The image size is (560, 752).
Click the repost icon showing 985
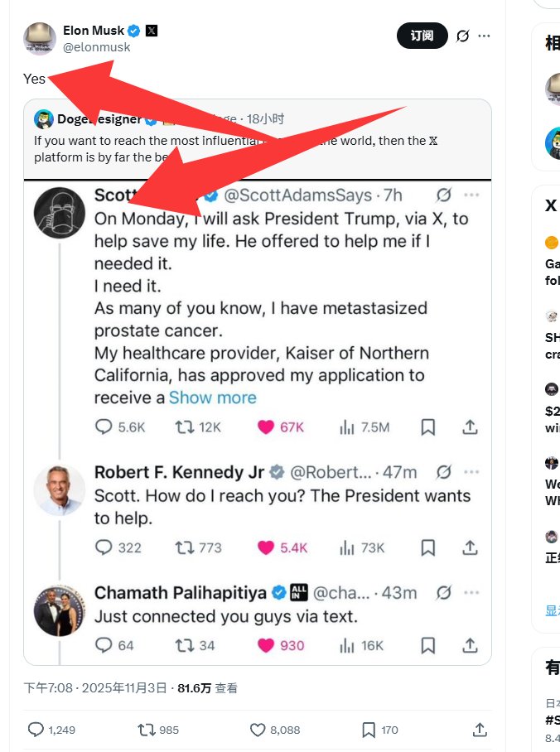point(146,730)
